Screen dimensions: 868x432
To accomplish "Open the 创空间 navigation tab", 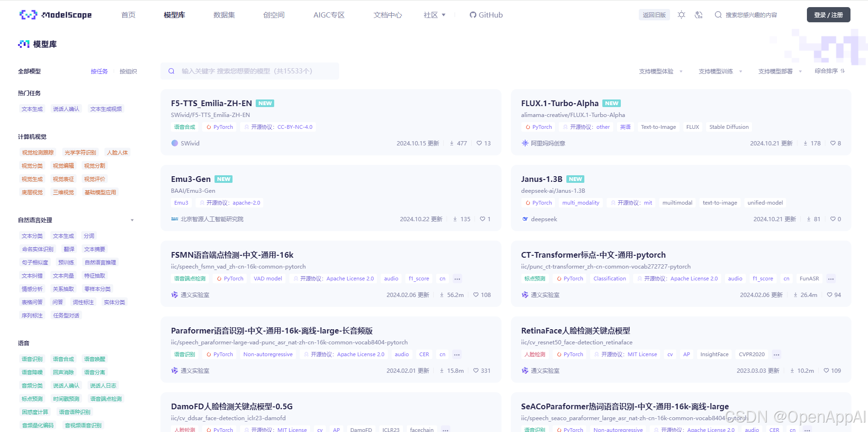I will click(x=274, y=15).
